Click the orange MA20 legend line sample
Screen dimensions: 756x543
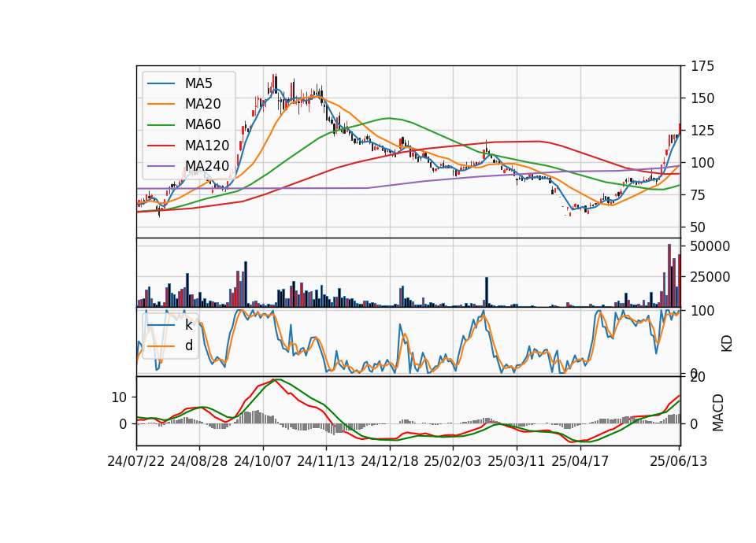point(161,104)
